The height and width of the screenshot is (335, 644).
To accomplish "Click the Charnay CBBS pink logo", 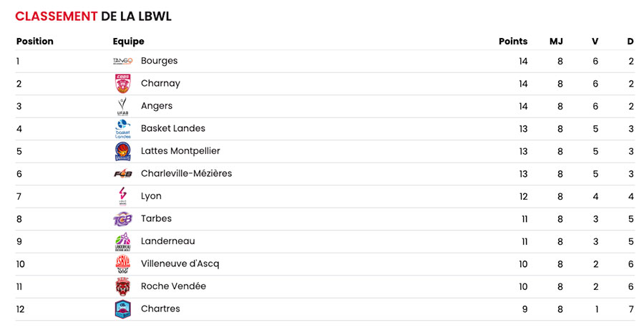I will [123, 84].
